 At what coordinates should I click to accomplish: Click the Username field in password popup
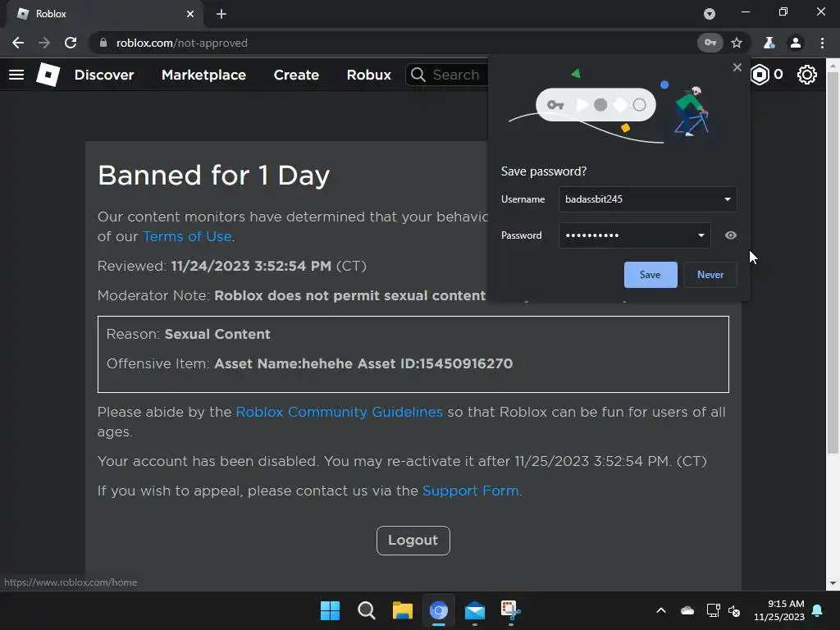click(648, 199)
